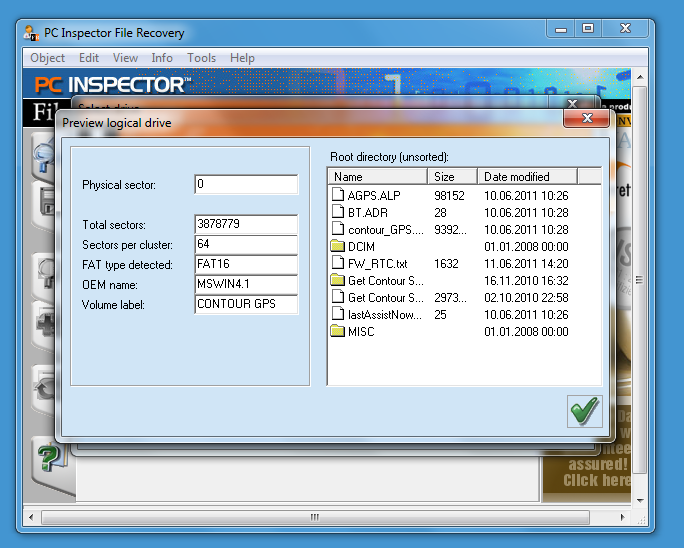Open the View menu
Viewport: 684px width, 548px height.
[x=125, y=58]
